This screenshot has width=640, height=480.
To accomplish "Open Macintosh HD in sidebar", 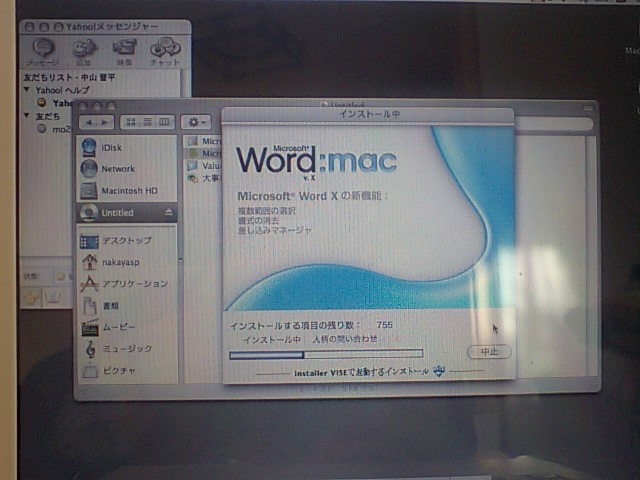I will [127, 191].
